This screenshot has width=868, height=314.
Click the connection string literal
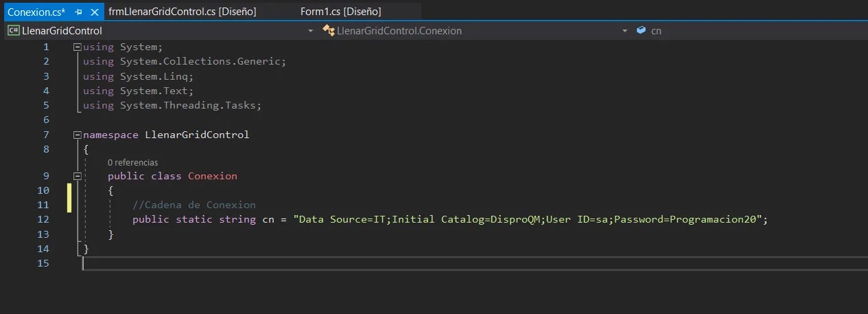(527, 219)
